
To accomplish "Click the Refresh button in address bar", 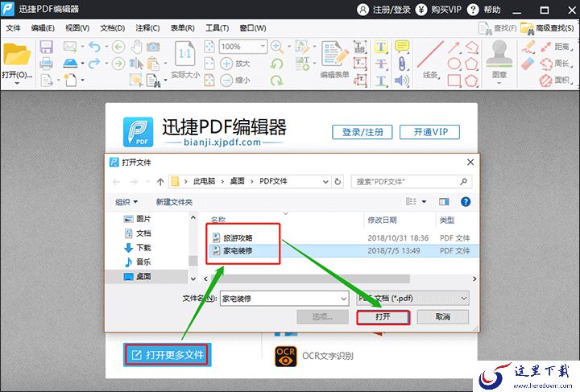I will pos(338,181).
